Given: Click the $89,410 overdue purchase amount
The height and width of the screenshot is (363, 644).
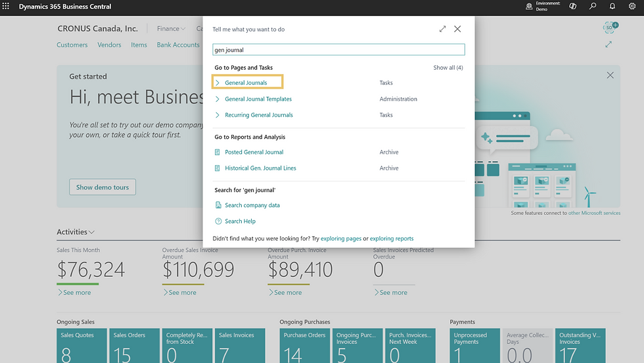Looking at the screenshot, I should 300,270.
